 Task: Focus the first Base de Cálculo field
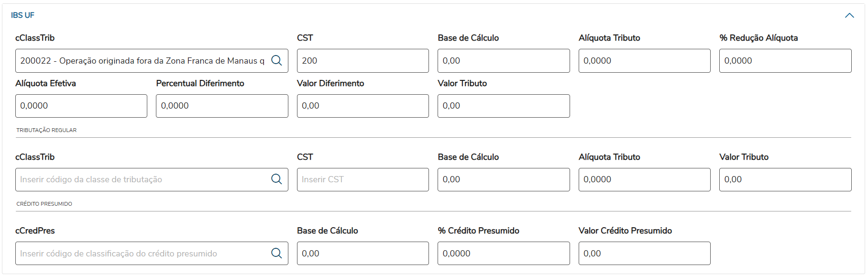pos(503,61)
